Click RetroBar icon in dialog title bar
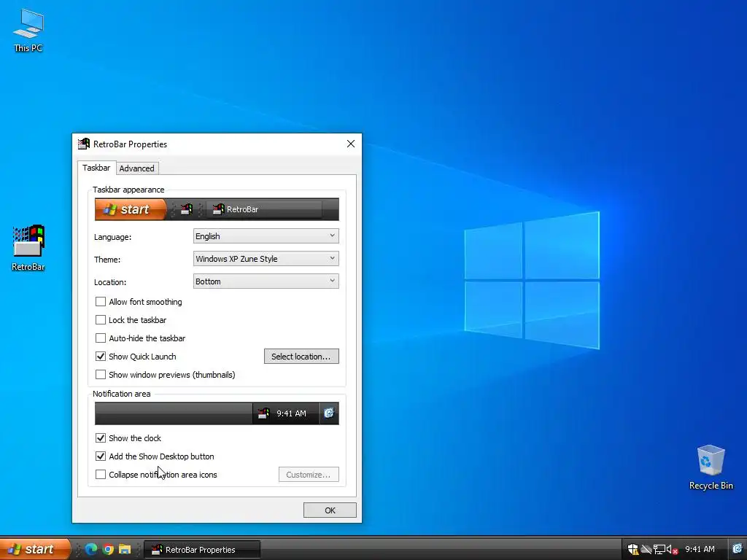Screen dimensions: 747x560 click(x=84, y=144)
